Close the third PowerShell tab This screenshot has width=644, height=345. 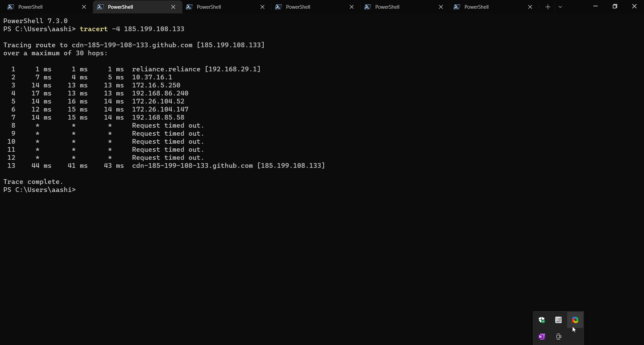click(262, 7)
